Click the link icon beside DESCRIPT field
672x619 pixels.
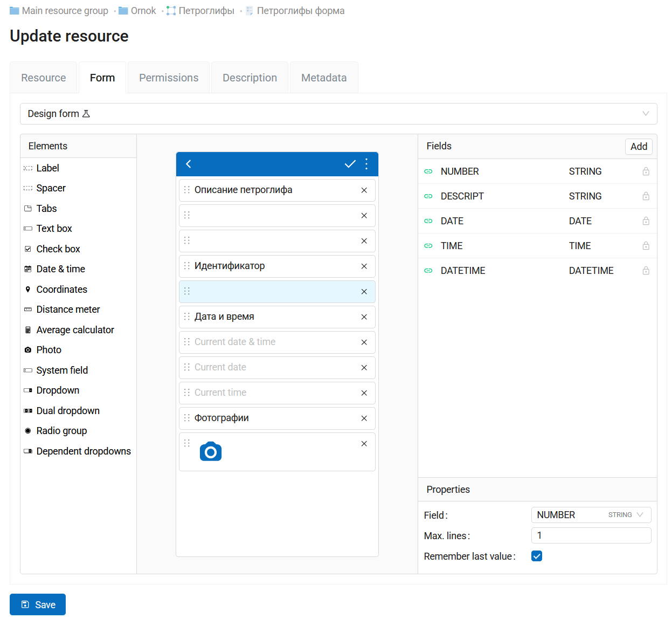tap(428, 196)
